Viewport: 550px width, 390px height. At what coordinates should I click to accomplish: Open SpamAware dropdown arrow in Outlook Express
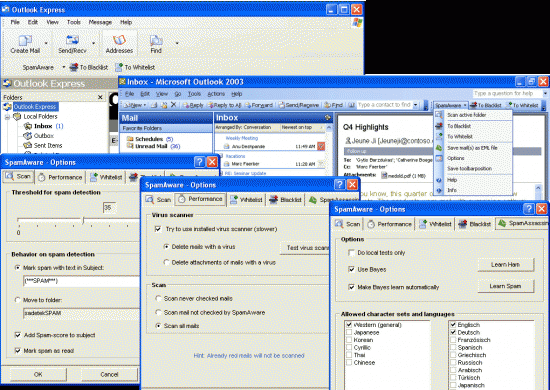coord(63,67)
